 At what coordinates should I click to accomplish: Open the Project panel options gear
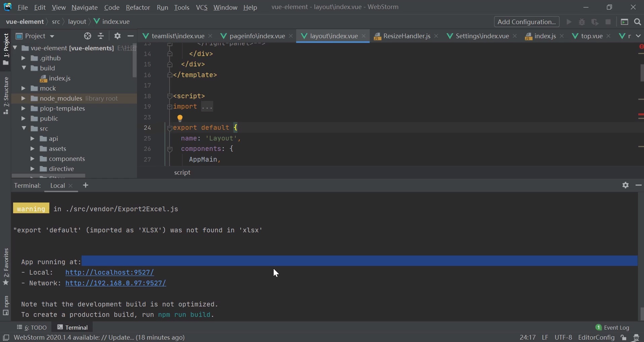tap(117, 36)
